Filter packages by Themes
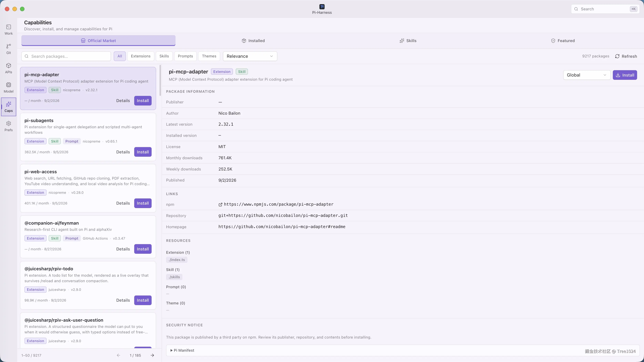Viewport: 644px width, 362px height. click(209, 56)
